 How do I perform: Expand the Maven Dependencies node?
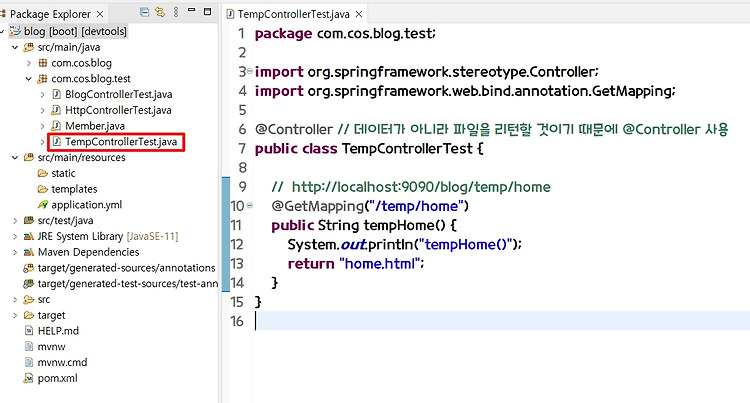tap(15, 252)
